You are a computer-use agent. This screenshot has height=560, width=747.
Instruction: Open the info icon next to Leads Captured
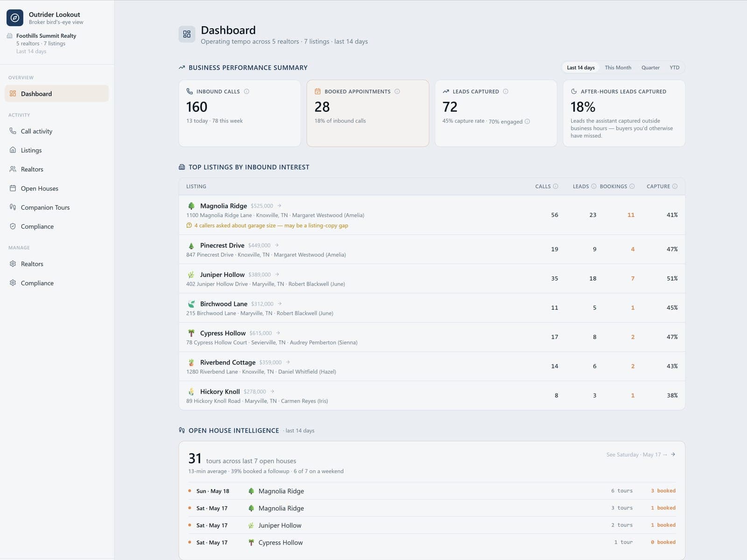click(506, 91)
